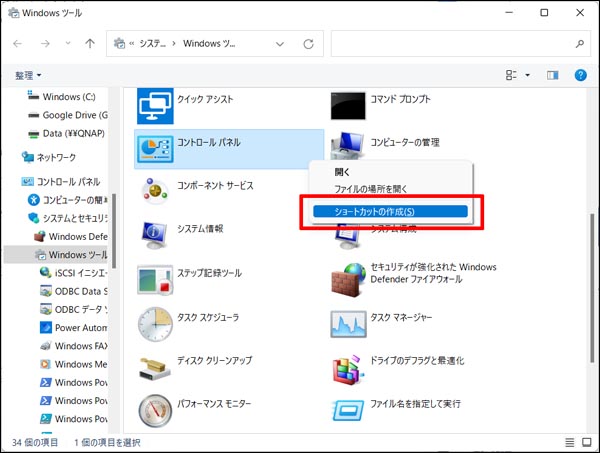Click the Up one level arrow button
Screen dimensions: 600x453
click(90, 44)
